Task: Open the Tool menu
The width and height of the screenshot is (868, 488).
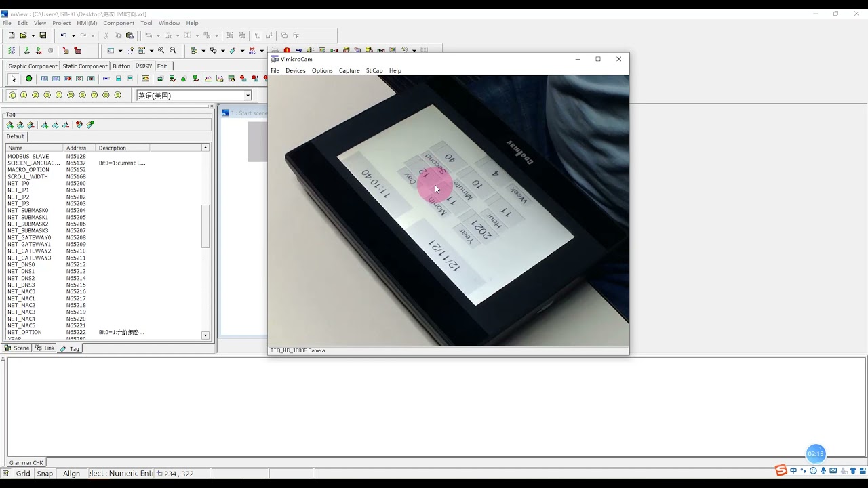Action: click(146, 23)
